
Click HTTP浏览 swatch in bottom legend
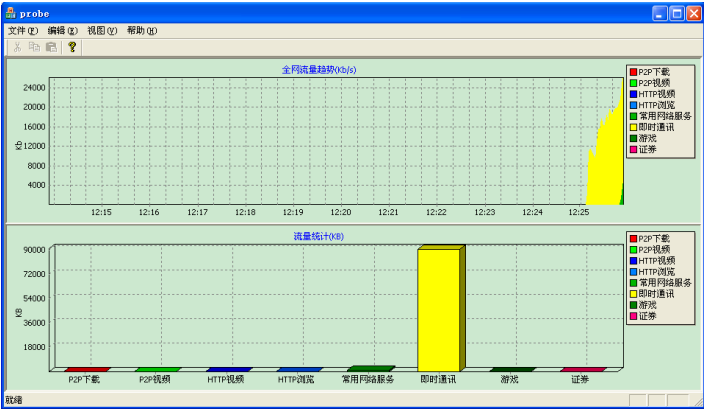[633, 272]
